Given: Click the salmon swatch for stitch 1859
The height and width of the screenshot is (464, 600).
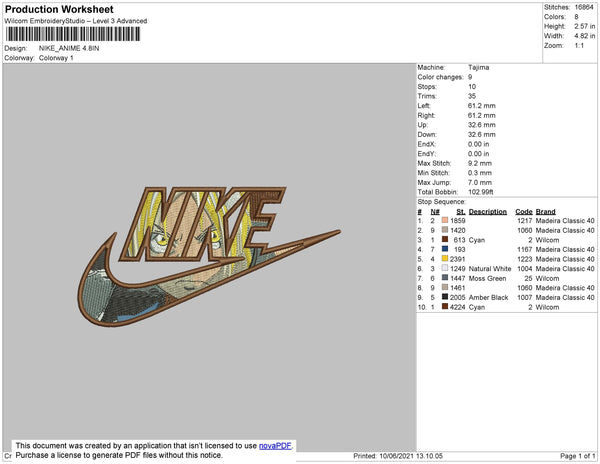Looking at the screenshot, I should 445,220.
